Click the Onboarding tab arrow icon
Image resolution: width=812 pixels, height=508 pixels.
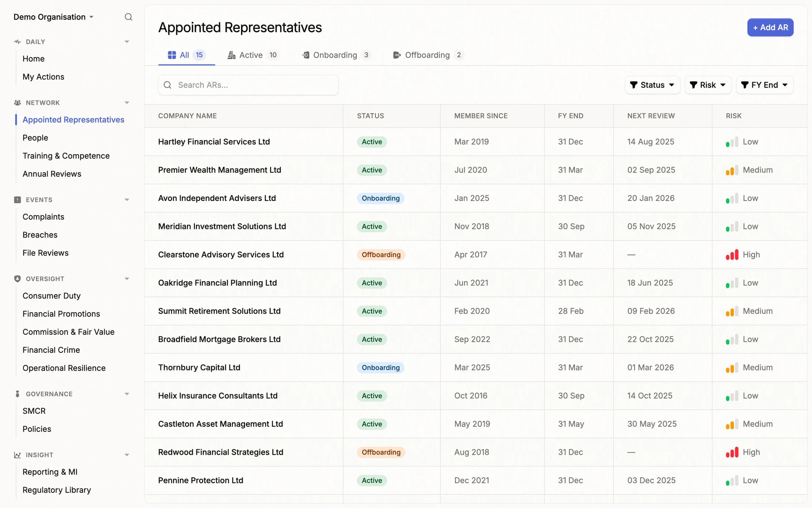pyautogui.click(x=306, y=55)
